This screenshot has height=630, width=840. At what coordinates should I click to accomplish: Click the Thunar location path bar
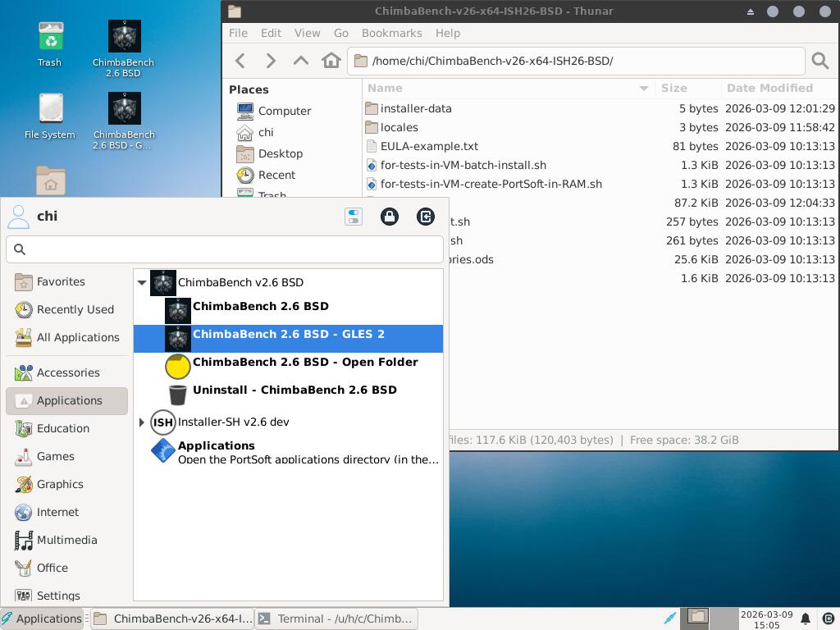click(577, 61)
